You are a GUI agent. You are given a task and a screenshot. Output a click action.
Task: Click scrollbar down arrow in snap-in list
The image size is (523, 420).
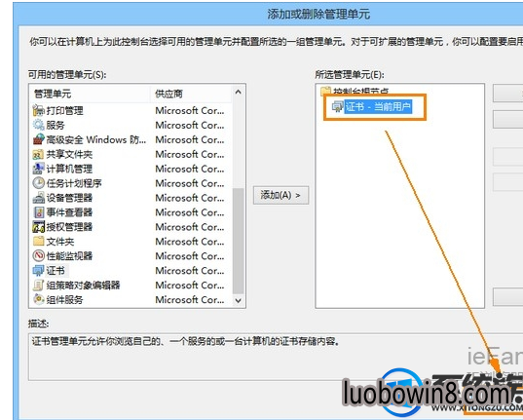238,300
